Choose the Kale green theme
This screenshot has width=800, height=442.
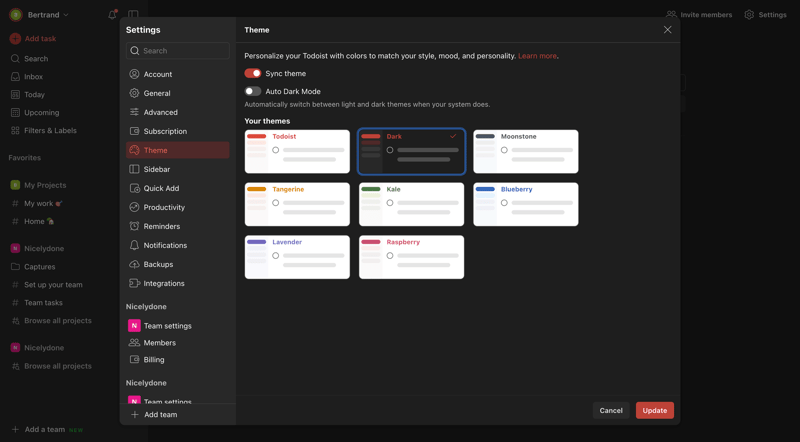(412, 204)
